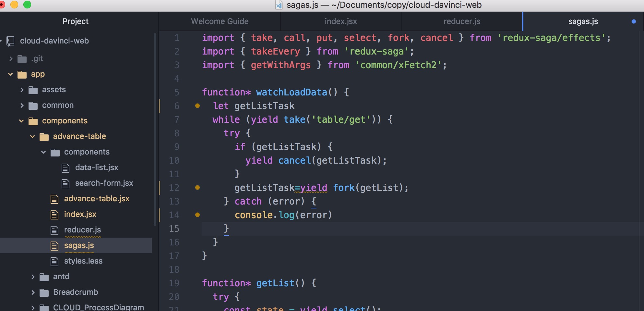Click takeEvery import on line 2

coord(275,52)
